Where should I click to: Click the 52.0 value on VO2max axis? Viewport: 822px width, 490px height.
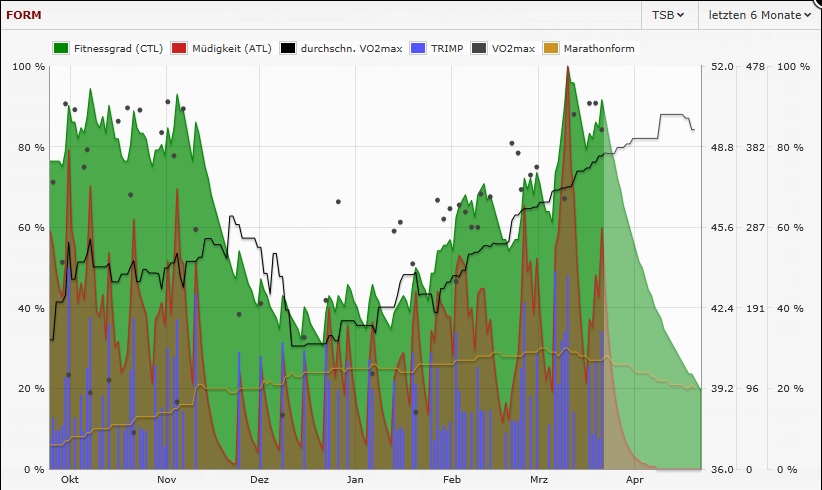tap(722, 67)
